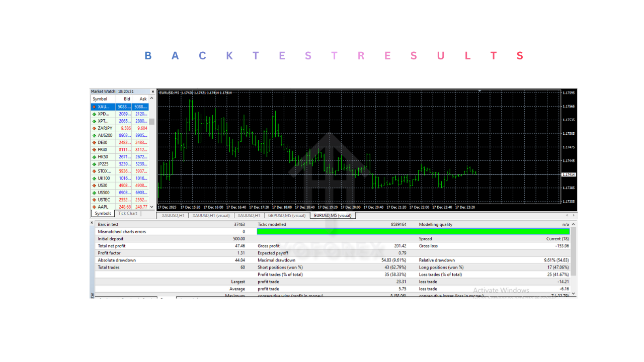644x362 pixels.
Task: Select the UK100 symbol
Action: click(x=104, y=178)
